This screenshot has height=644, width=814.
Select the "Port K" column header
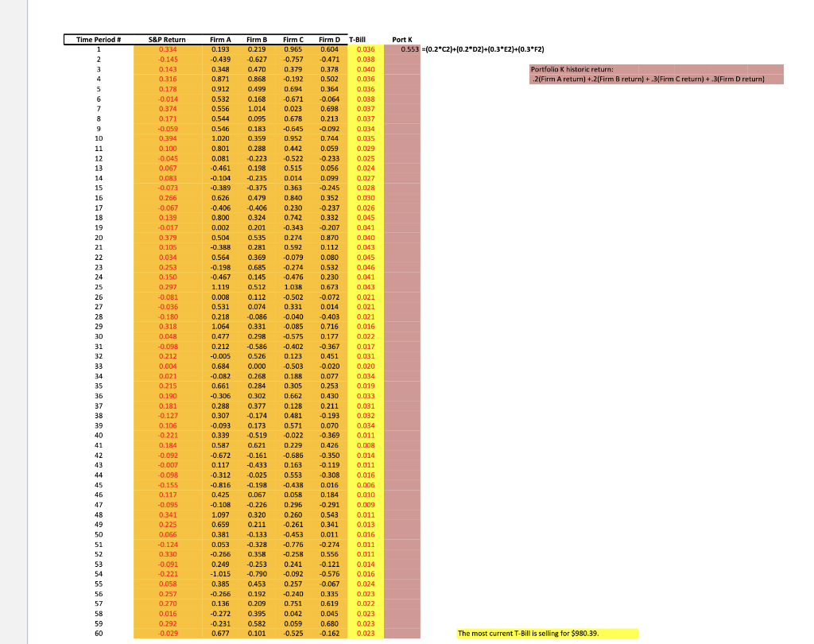click(401, 40)
